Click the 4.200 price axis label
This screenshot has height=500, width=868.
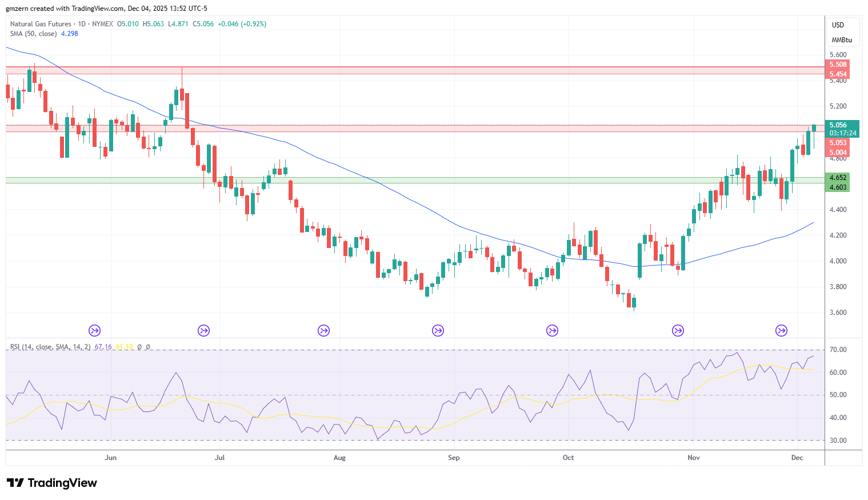(x=838, y=235)
